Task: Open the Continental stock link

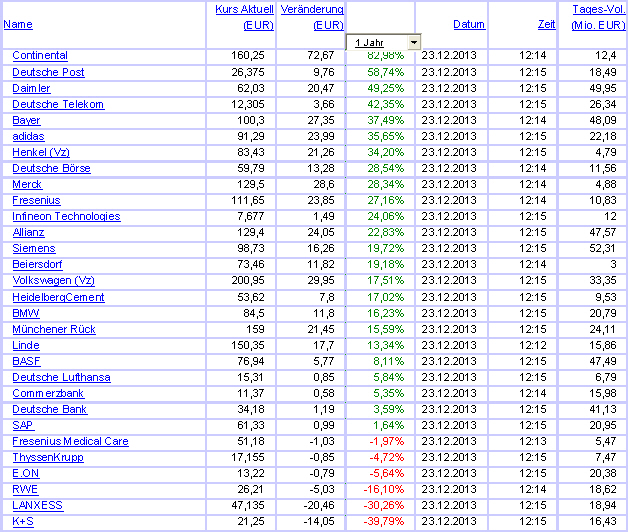Action: coord(40,55)
